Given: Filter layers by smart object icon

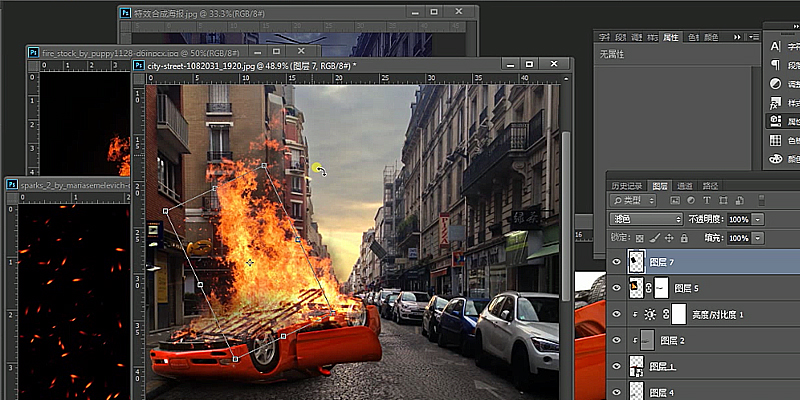Looking at the screenshot, I should (x=739, y=201).
